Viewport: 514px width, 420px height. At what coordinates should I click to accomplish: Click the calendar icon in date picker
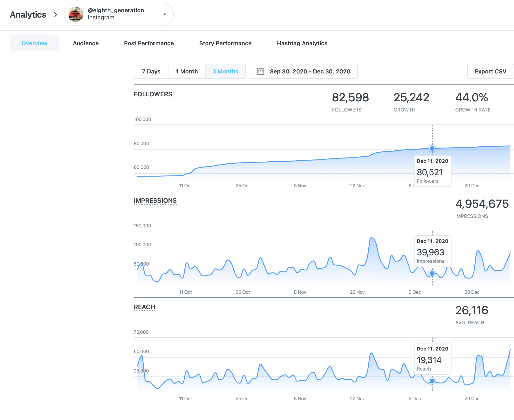click(x=260, y=71)
